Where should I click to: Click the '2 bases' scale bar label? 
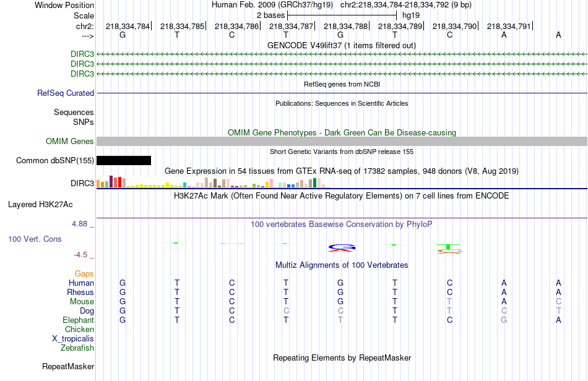tap(270, 15)
